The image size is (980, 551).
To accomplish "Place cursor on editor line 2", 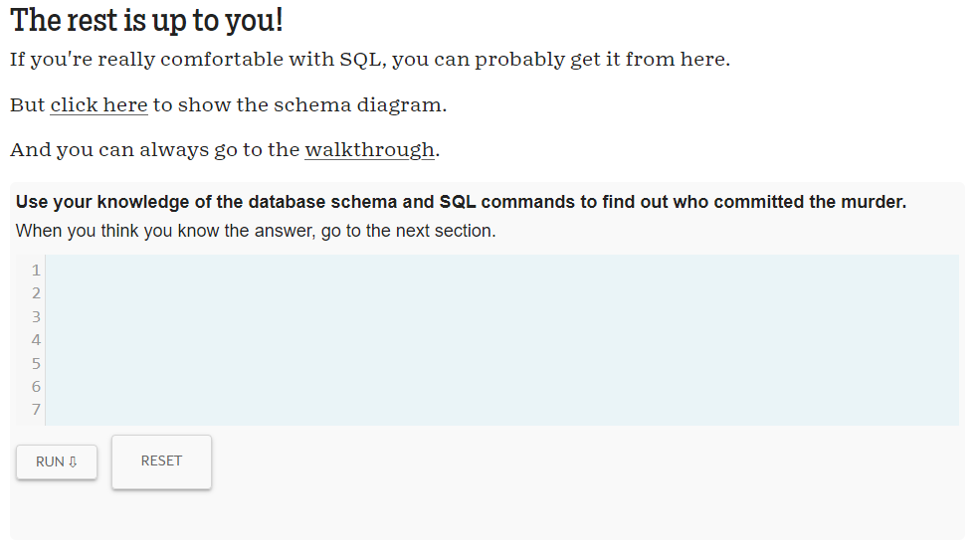I will (497, 293).
